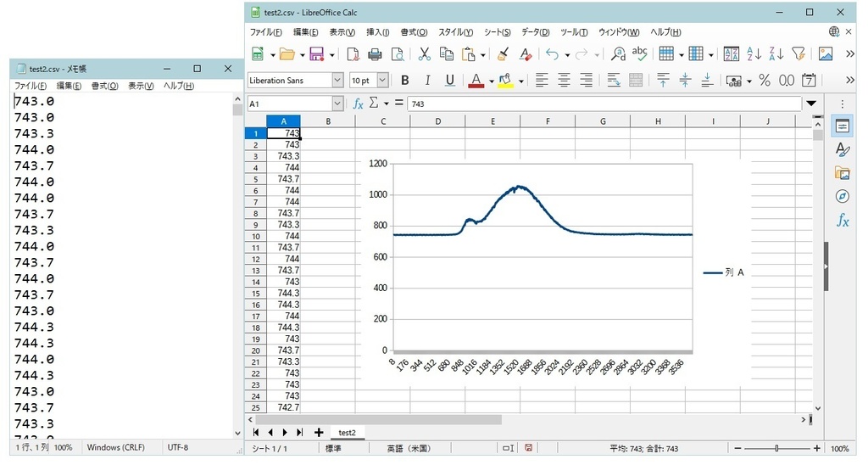Select the test2 sheet tab
The image size is (868, 465).
tap(347, 432)
